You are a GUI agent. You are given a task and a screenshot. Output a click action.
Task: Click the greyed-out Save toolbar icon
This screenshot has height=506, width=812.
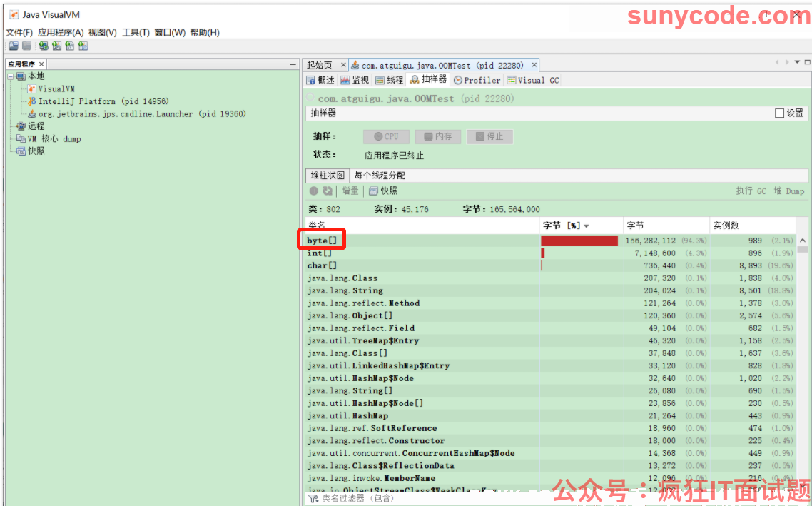click(x=26, y=46)
